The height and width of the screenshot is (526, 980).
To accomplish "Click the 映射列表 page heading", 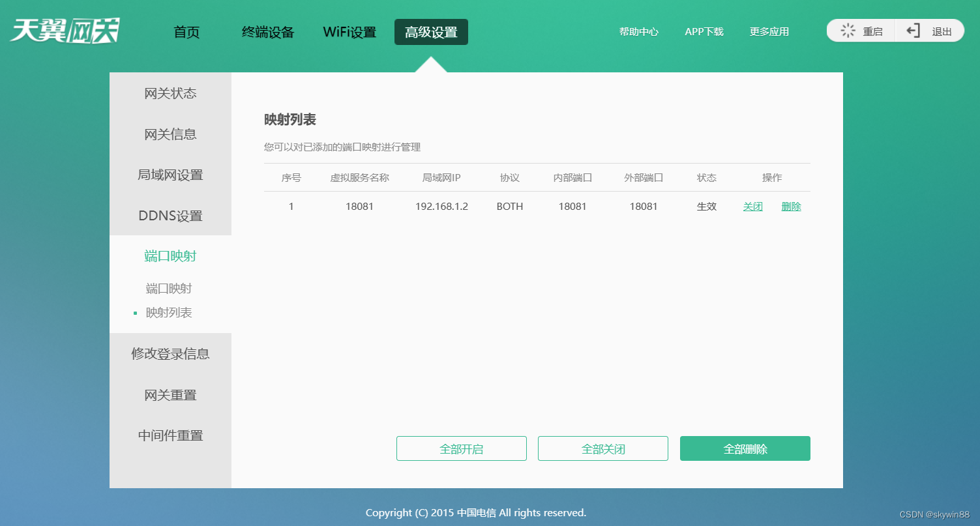I will (x=290, y=120).
